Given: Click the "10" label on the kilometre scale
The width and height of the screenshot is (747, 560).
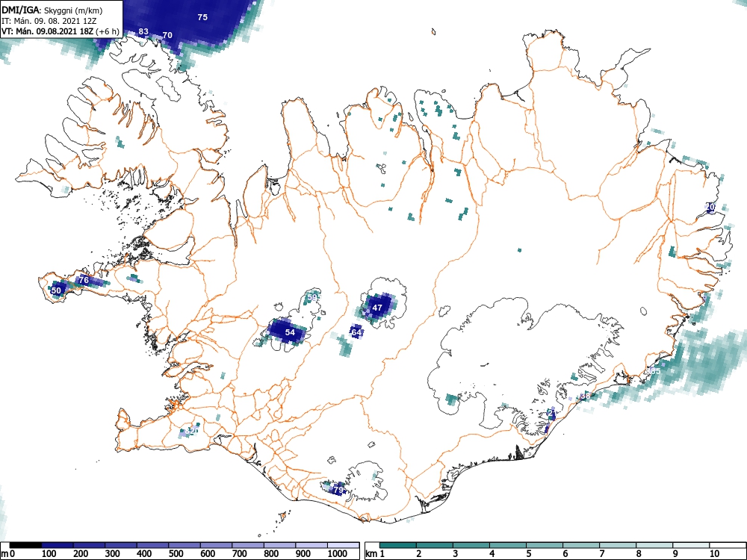Looking at the screenshot, I should (x=715, y=553).
